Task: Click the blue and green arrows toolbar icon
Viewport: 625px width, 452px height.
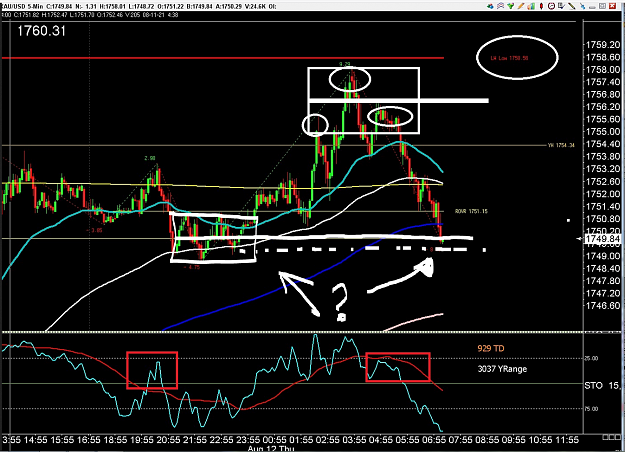Action: 490,6
